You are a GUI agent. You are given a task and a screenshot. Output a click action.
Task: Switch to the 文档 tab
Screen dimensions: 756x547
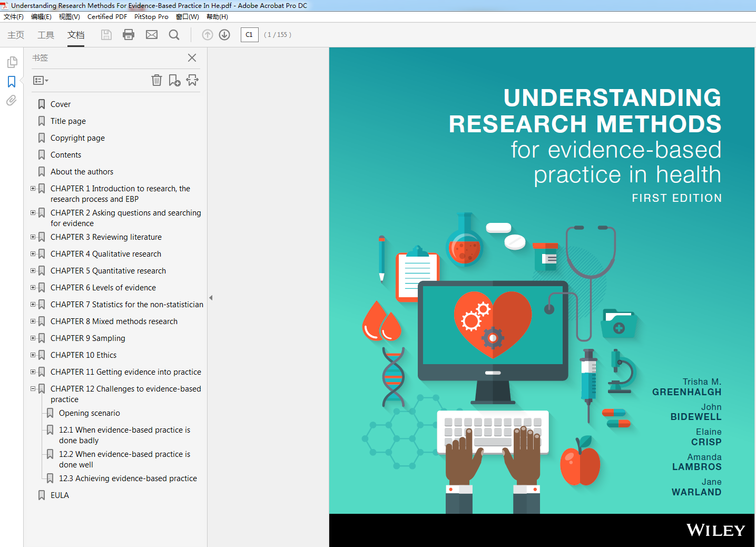(76, 35)
